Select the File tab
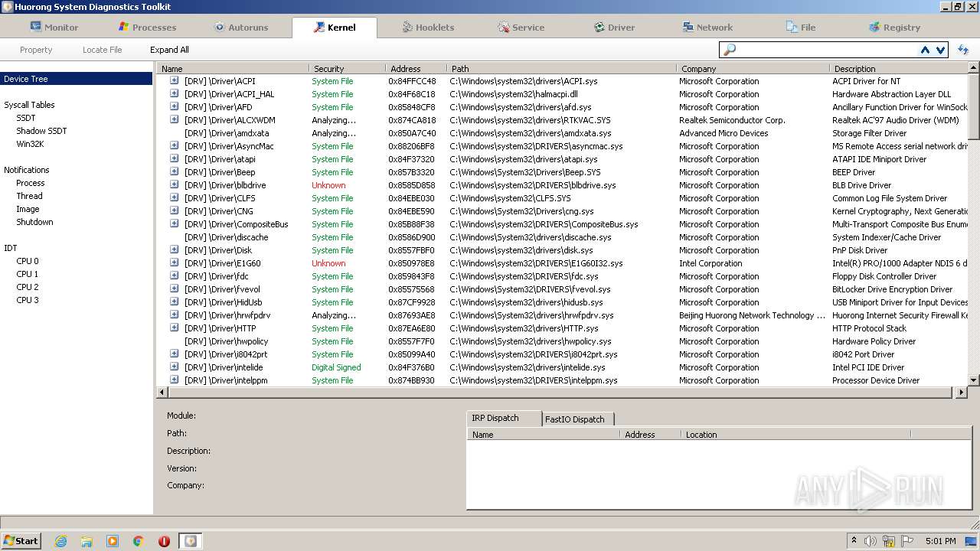This screenshot has width=980, height=551. coord(801,27)
